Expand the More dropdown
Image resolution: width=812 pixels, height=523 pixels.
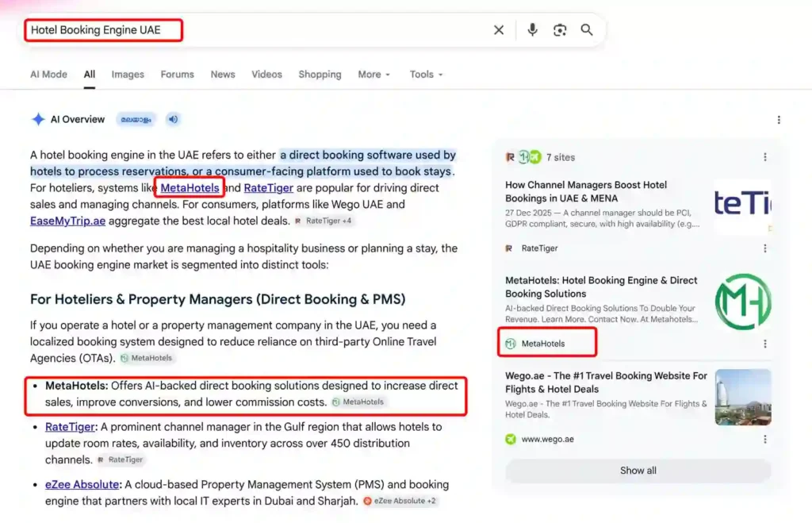coord(374,74)
